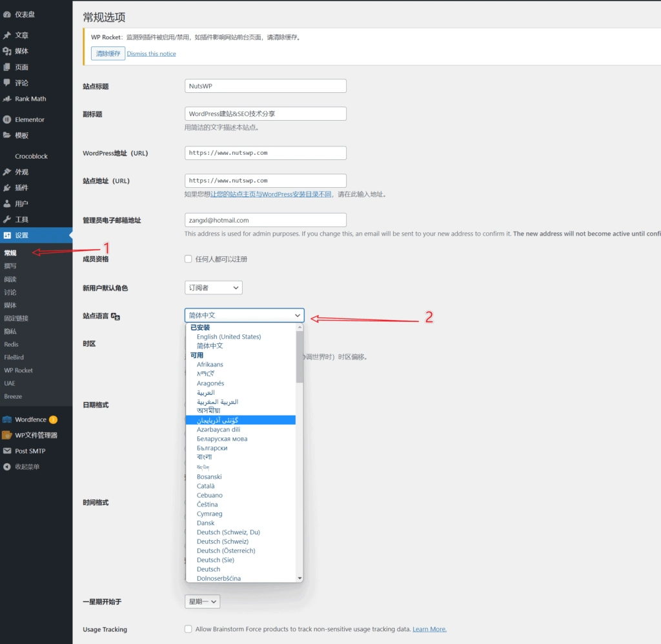The width and height of the screenshot is (661, 644).
Task: Click the site title input field
Action: tap(265, 86)
